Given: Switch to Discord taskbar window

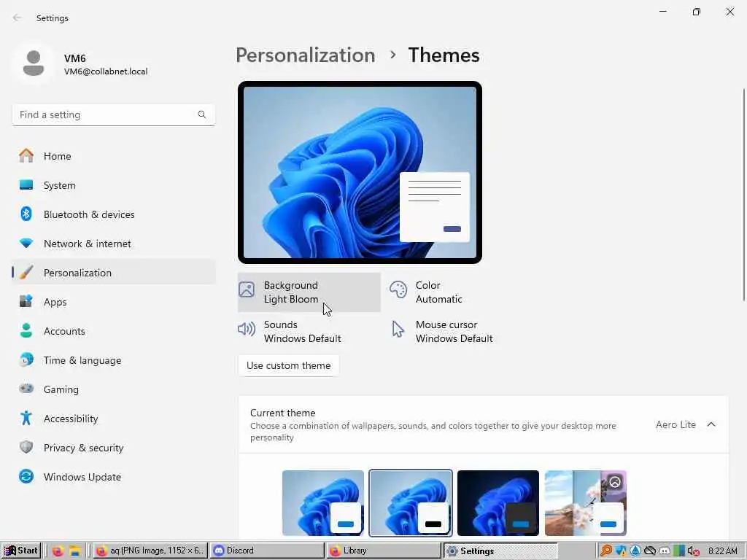Looking at the screenshot, I should click(267, 551).
